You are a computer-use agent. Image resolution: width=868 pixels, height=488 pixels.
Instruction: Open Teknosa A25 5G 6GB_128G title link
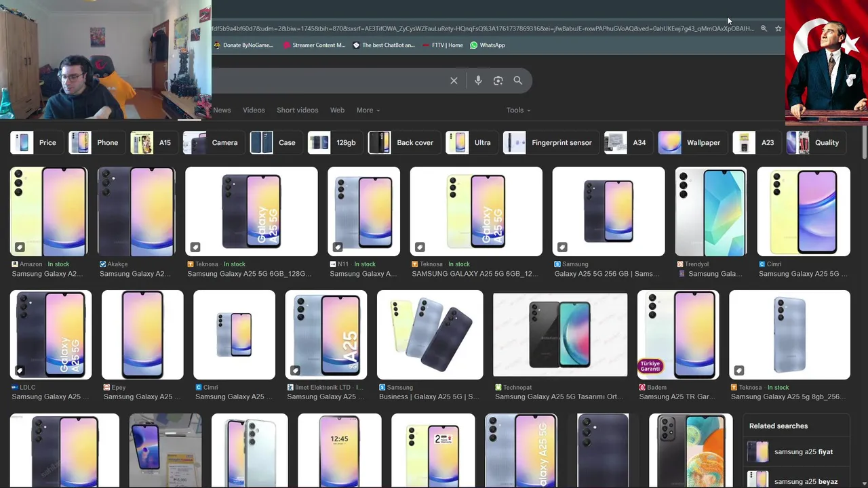(x=249, y=274)
